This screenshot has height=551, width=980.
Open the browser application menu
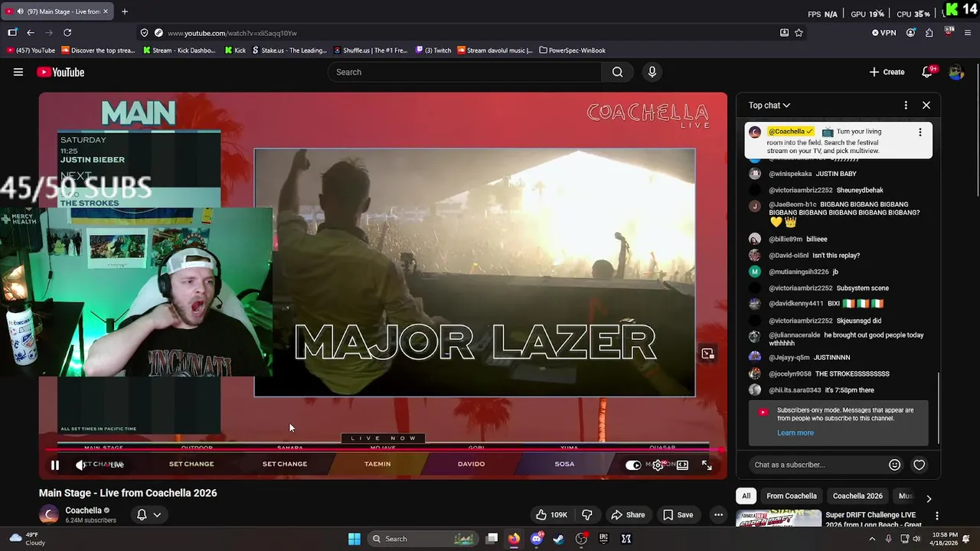tap(968, 33)
